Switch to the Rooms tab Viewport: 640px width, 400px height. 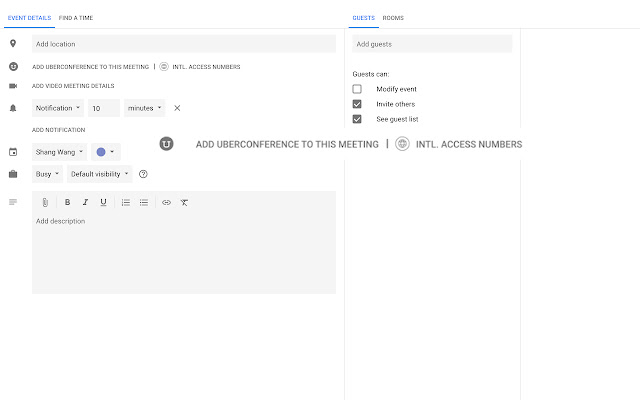tap(393, 18)
